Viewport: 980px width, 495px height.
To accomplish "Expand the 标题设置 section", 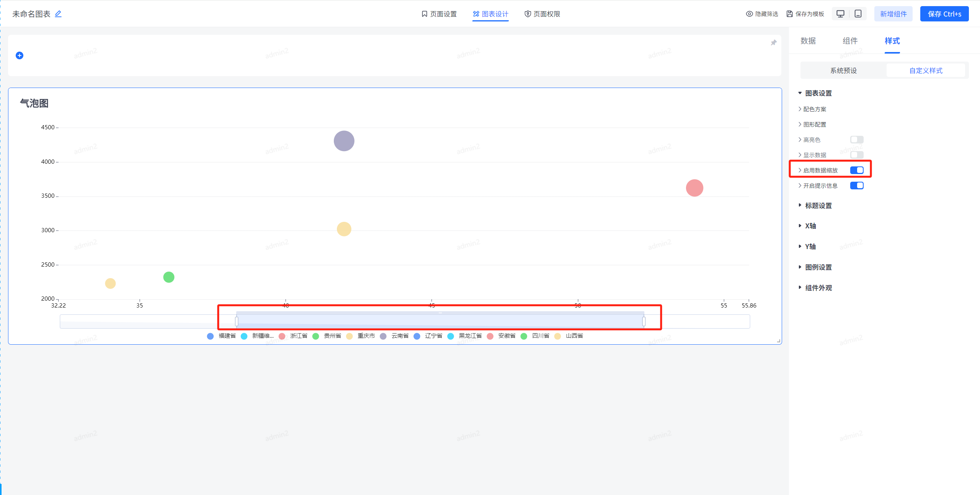I will pos(815,206).
